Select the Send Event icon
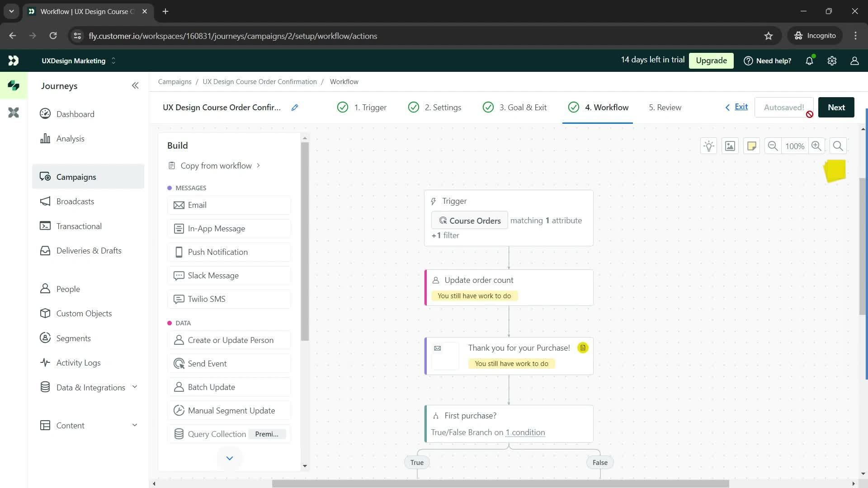Image resolution: width=868 pixels, height=488 pixels. 178,363
